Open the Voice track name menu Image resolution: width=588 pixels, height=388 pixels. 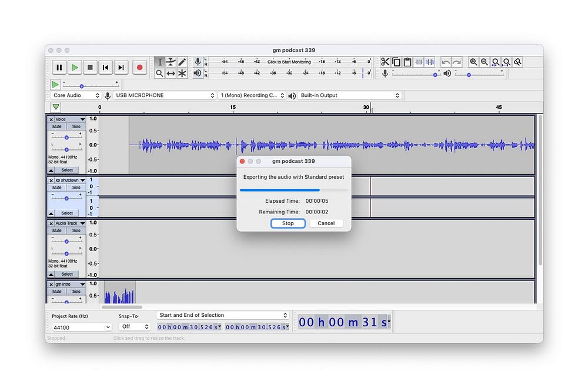tap(69, 119)
